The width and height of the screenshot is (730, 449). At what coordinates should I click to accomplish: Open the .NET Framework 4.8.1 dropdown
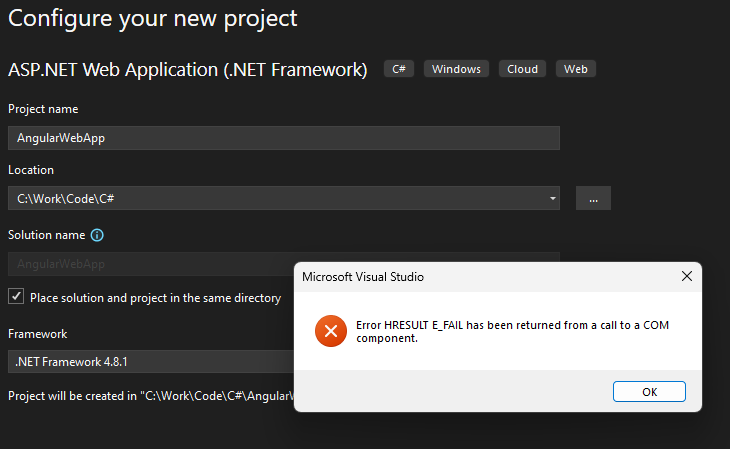pyautogui.click(x=151, y=361)
